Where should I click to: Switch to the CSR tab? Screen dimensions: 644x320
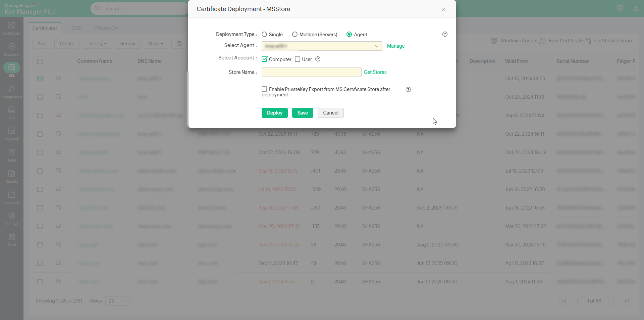(x=76, y=28)
